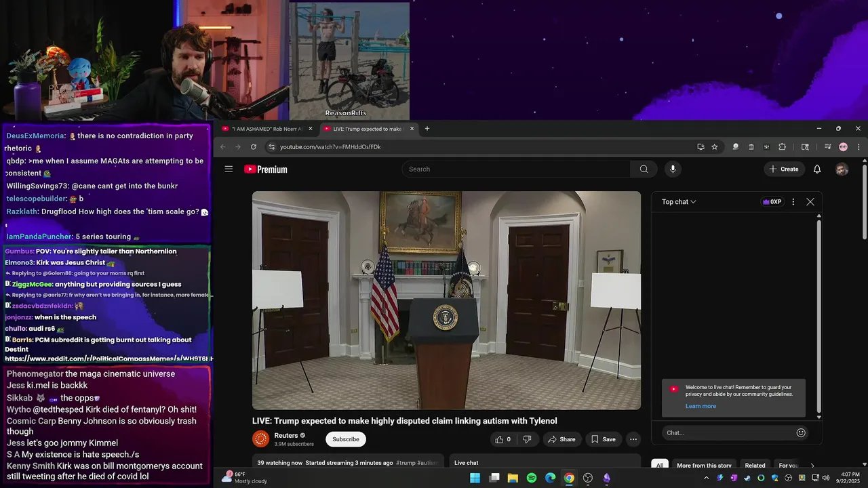
Task: Click the page vertical scrollbar
Action: [865, 203]
